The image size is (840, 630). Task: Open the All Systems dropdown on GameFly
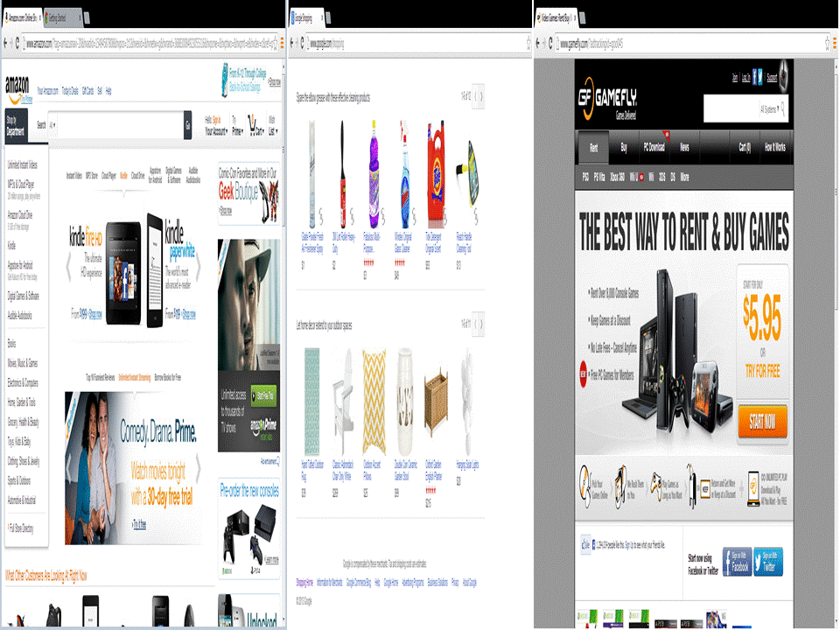pyautogui.click(x=770, y=109)
